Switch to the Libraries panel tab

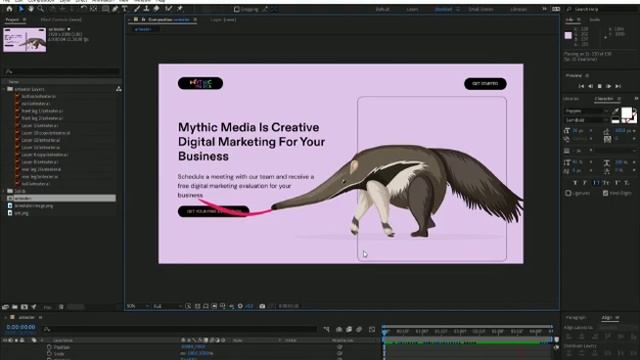pyautogui.click(x=571, y=99)
